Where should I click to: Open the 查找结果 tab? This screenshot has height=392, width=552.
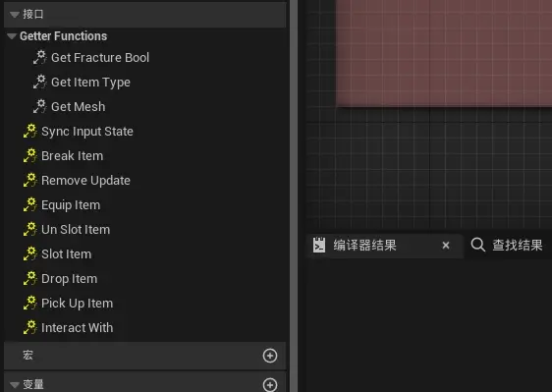518,246
